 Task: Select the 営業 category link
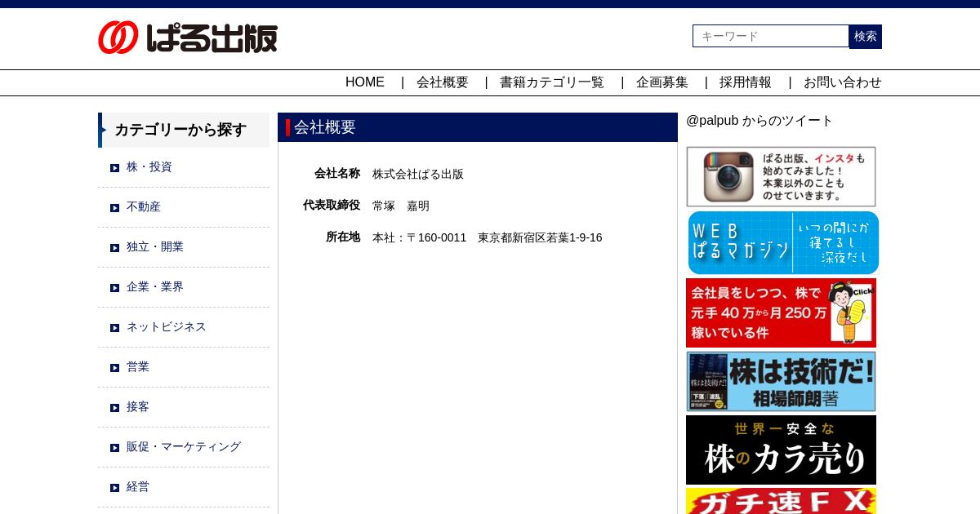[138, 366]
